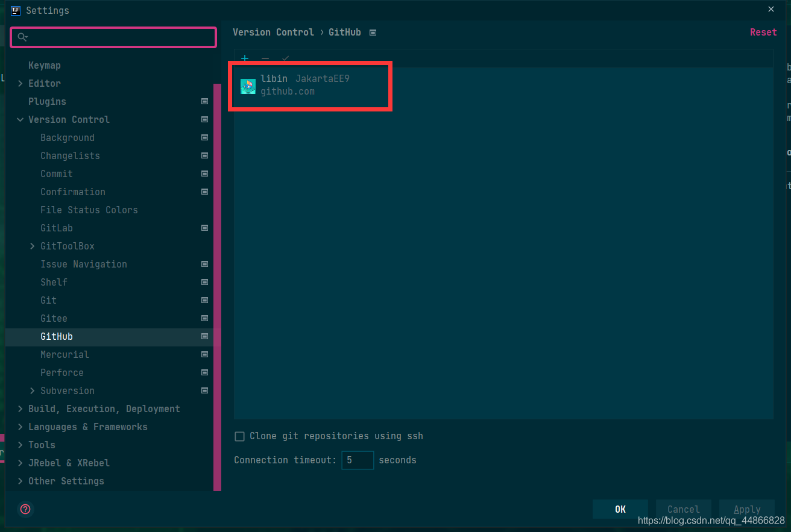Click project icon beside GitLab row

pos(205,228)
